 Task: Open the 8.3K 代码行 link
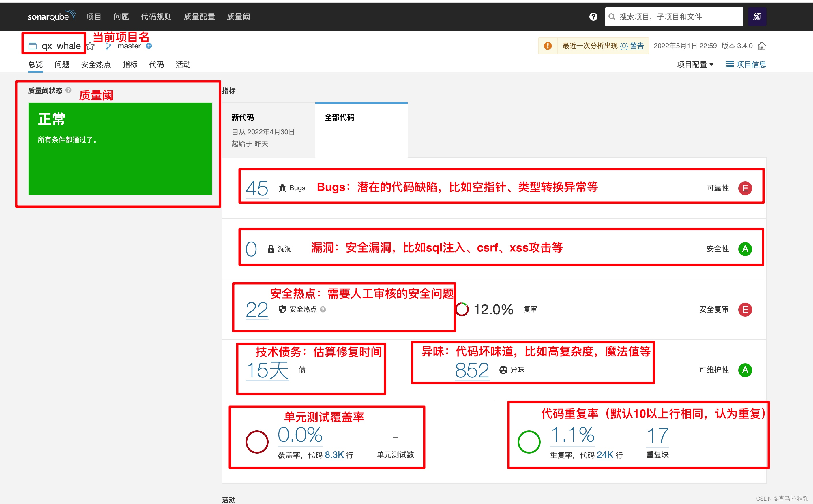click(334, 455)
